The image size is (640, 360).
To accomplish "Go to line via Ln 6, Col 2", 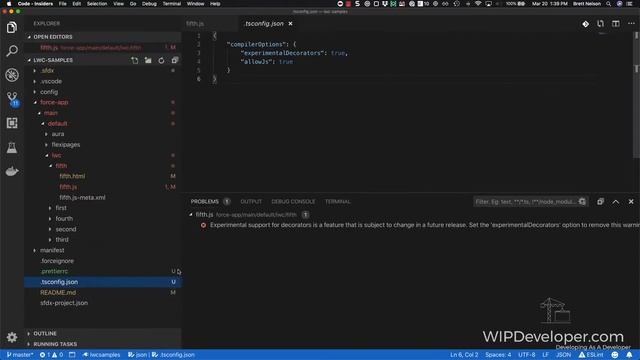I will pyautogui.click(x=464, y=355).
